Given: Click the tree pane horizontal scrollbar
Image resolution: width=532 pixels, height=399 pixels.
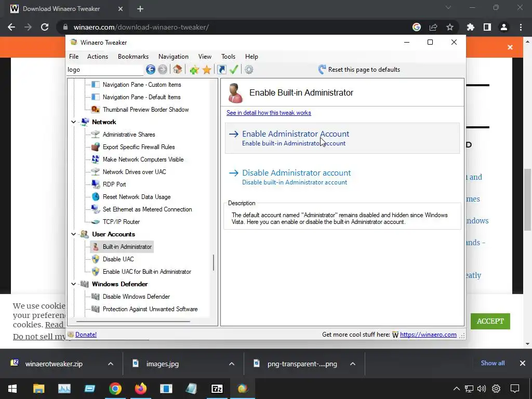Looking at the screenshot, I should pyautogui.click(x=134, y=321).
